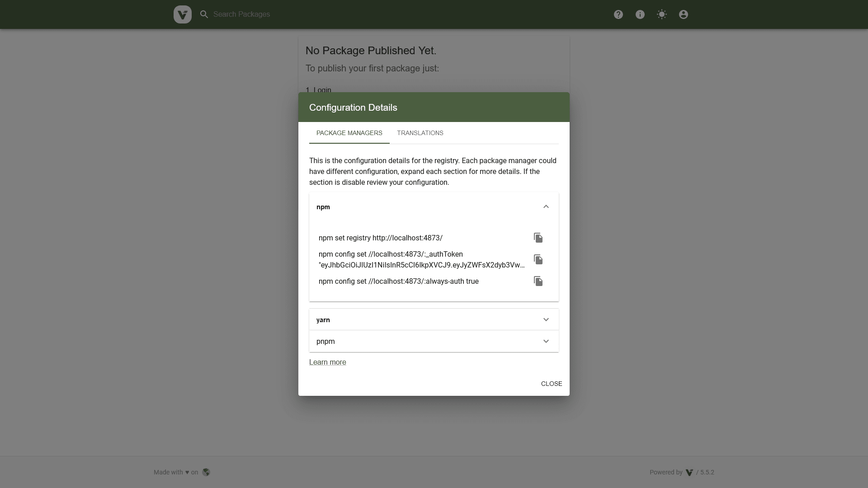Toggle the dark/light theme sun icon
868x488 pixels.
(661, 14)
